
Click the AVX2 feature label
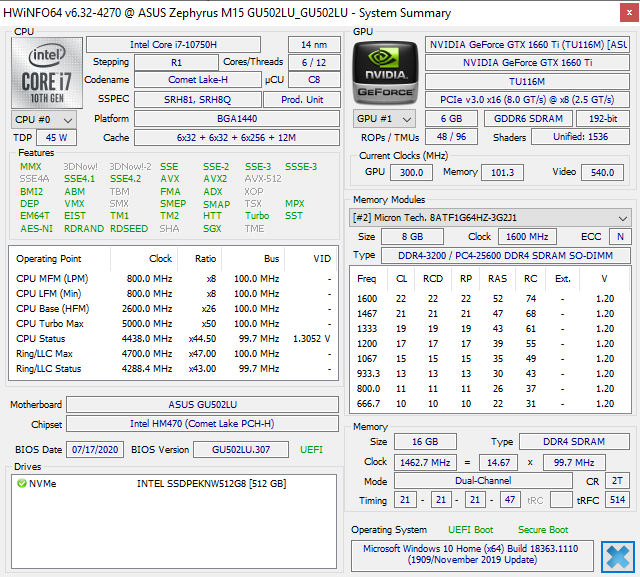tap(215, 179)
